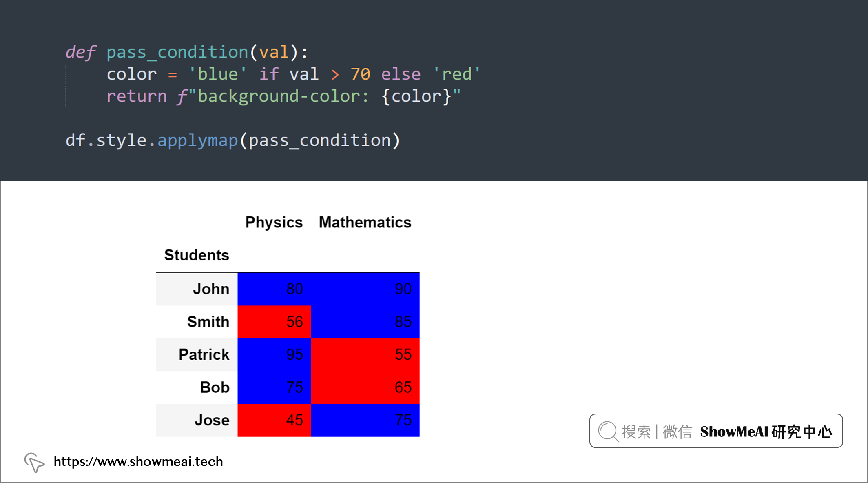Click the applymap method in code
868x483 pixels.
click(x=197, y=140)
